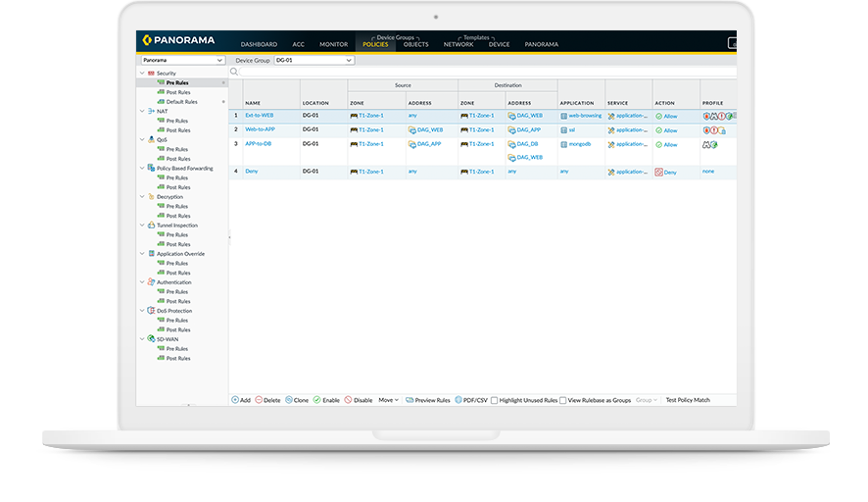Screen dimensions: 868x502
Task: Click the Delete rule icon
Action: click(259, 400)
